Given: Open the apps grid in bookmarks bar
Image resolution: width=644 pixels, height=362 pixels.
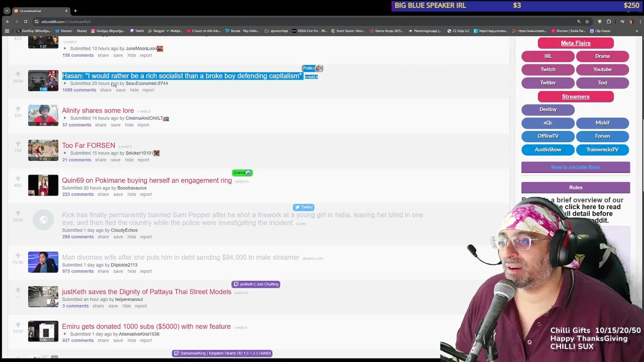Looking at the screenshot, I should coord(7,31).
